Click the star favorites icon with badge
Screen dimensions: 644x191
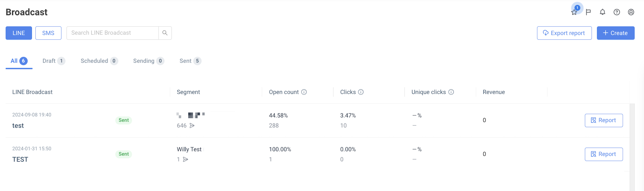[574, 12]
